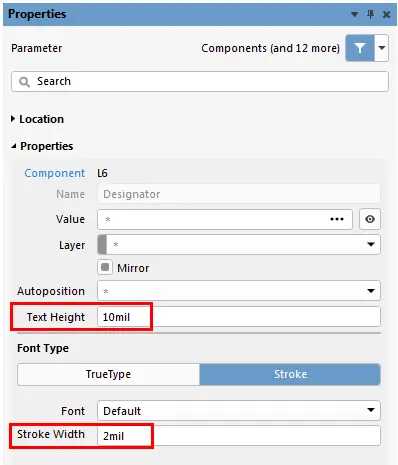Viewport: 398px width, 465px height.
Task: Select the TrueType font type
Action: (108, 374)
